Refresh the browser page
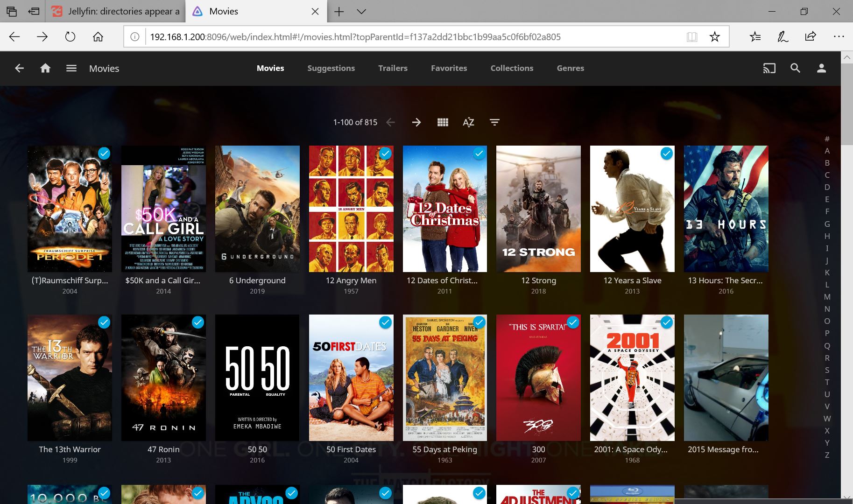853x504 pixels. click(70, 37)
